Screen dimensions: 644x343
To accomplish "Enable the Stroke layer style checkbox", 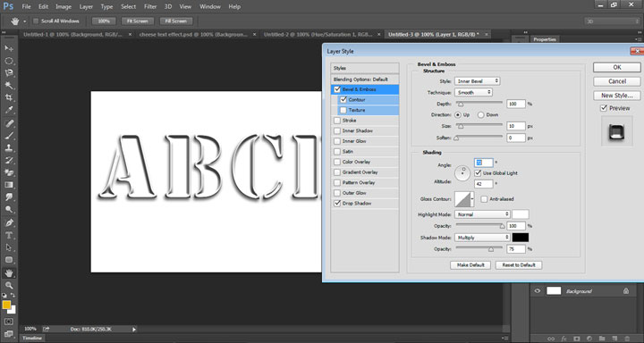I will point(337,121).
